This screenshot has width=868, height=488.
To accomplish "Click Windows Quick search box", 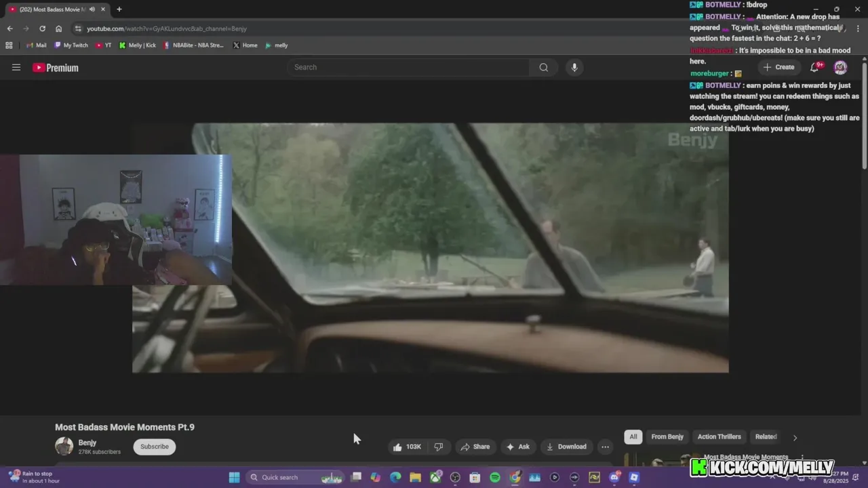I will (x=295, y=477).
